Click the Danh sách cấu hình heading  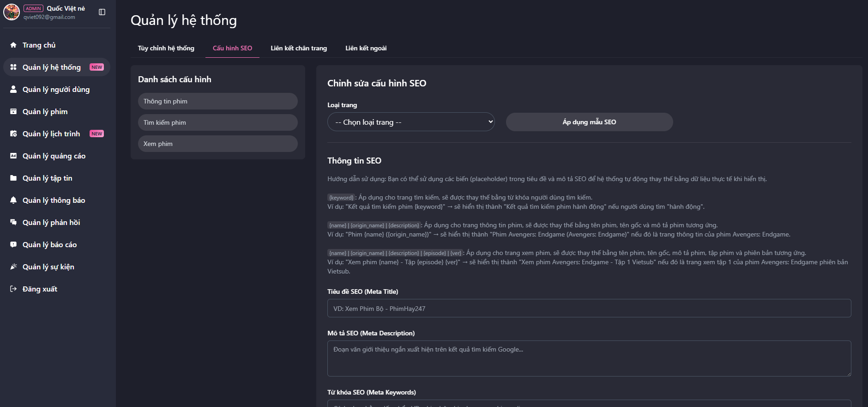(x=175, y=79)
